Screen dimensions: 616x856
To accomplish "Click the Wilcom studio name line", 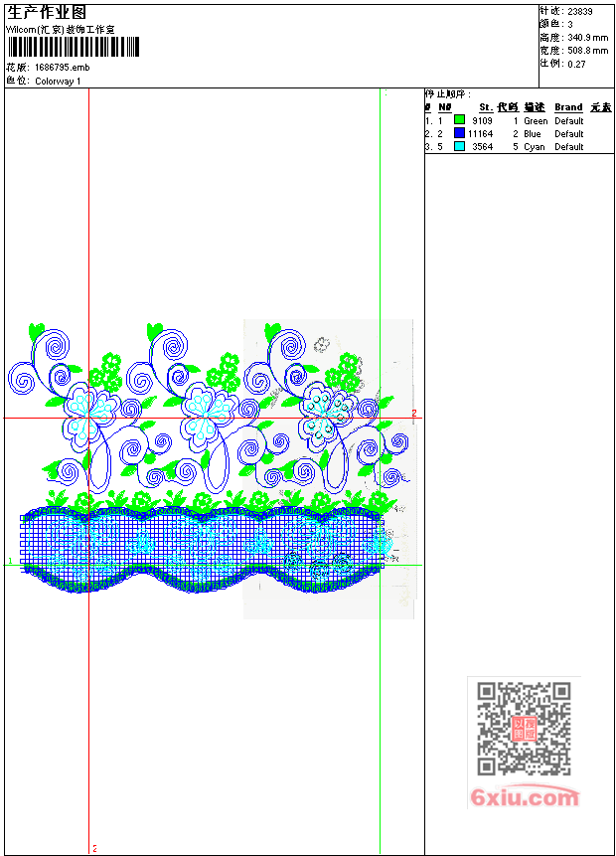I will pos(61,30).
